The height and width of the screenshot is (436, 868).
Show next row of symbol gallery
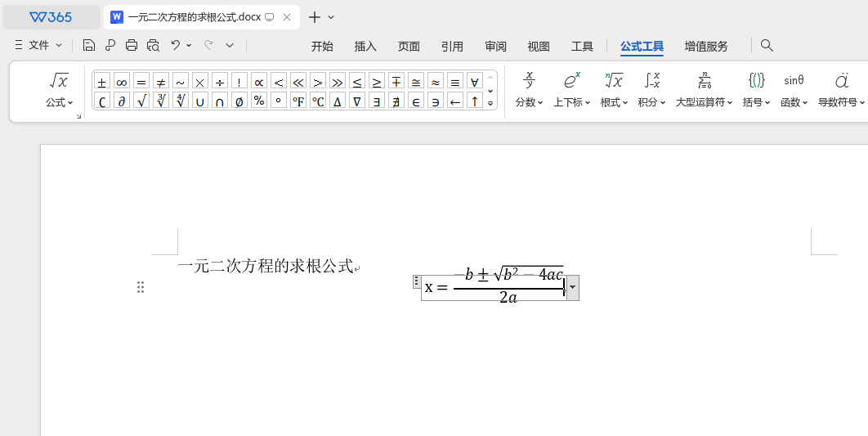point(490,90)
